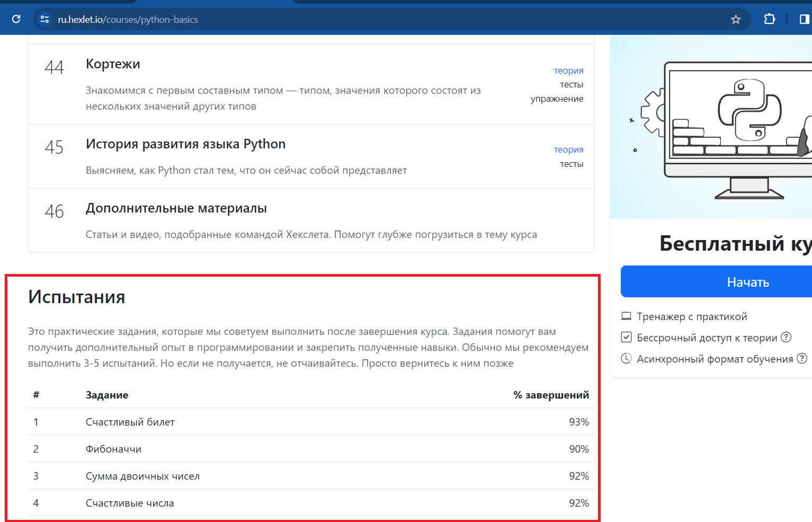This screenshot has height=522, width=812.
Task: Open lesson 46 Дополнительные материалы
Action: tap(176, 208)
